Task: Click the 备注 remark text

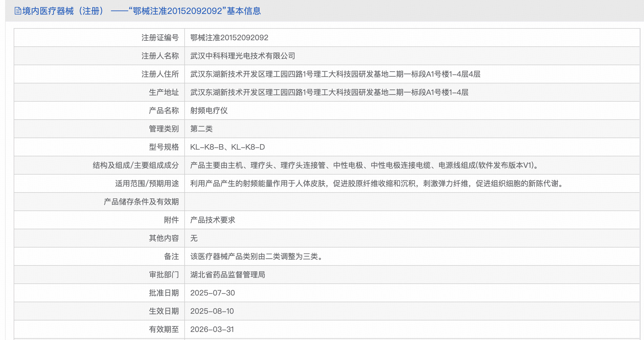Action: (257, 256)
